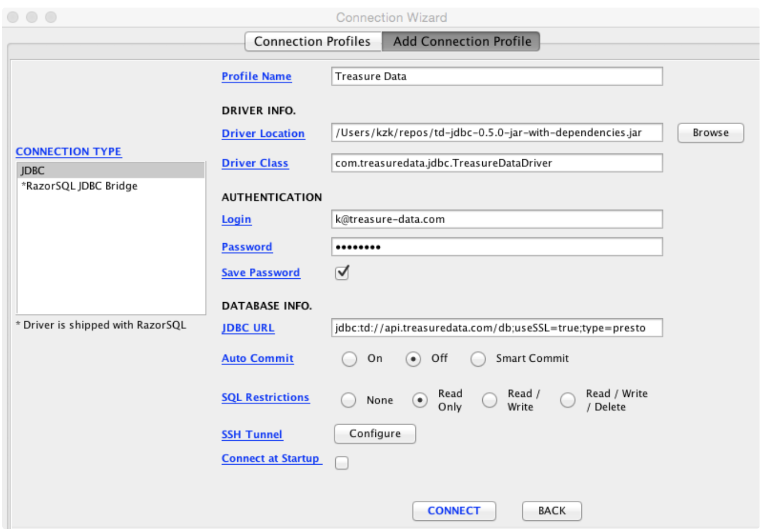
Task: Select RazorSQL JDBC Bridge connection type
Action: [x=79, y=186]
